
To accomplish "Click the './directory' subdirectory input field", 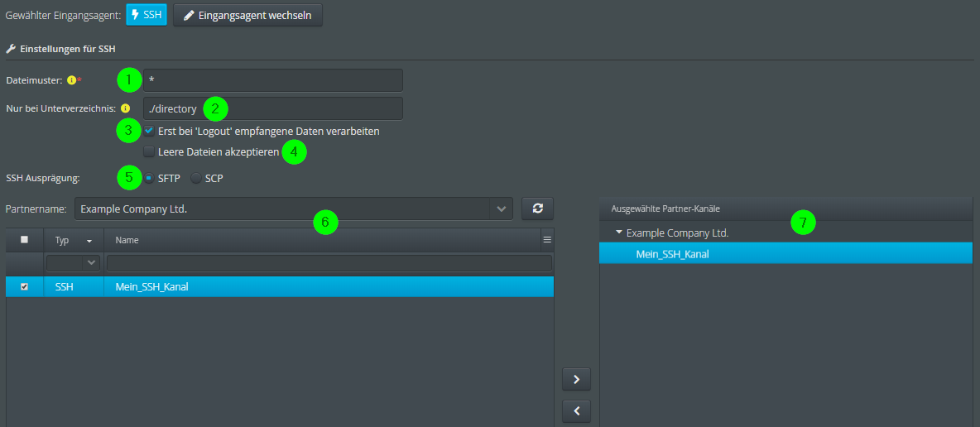I will click(273, 108).
